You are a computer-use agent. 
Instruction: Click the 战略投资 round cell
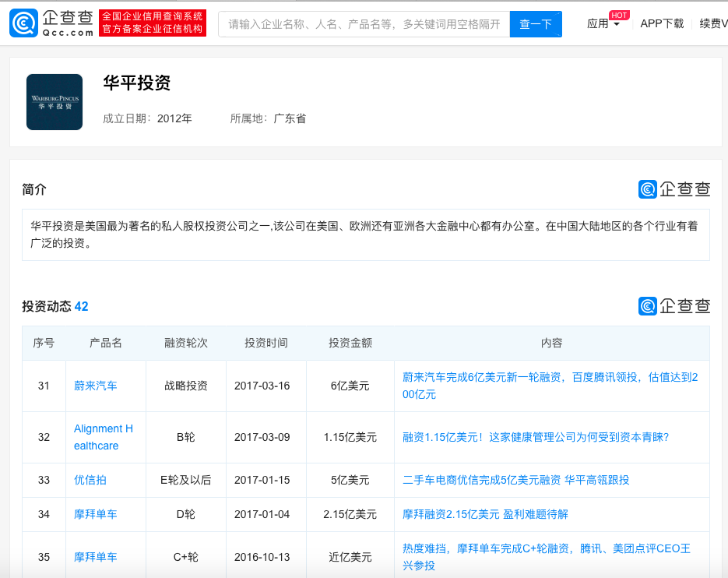coord(186,386)
